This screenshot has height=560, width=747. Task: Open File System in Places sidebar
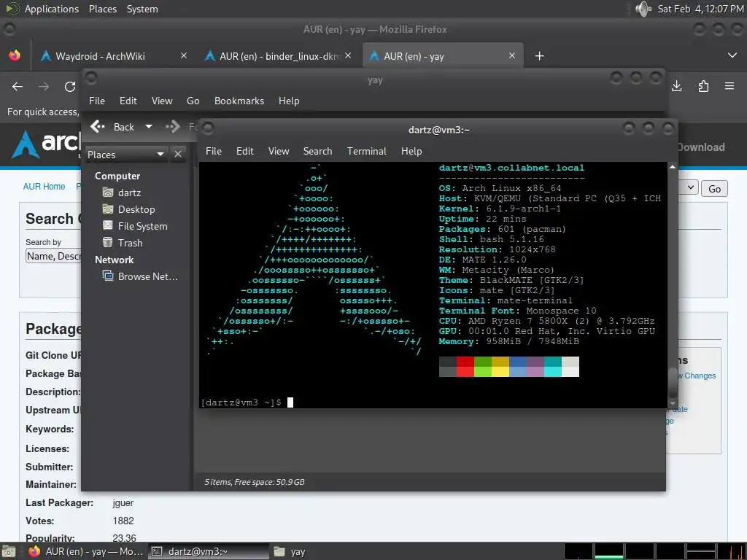pyautogui.click(x=135, y=226)
